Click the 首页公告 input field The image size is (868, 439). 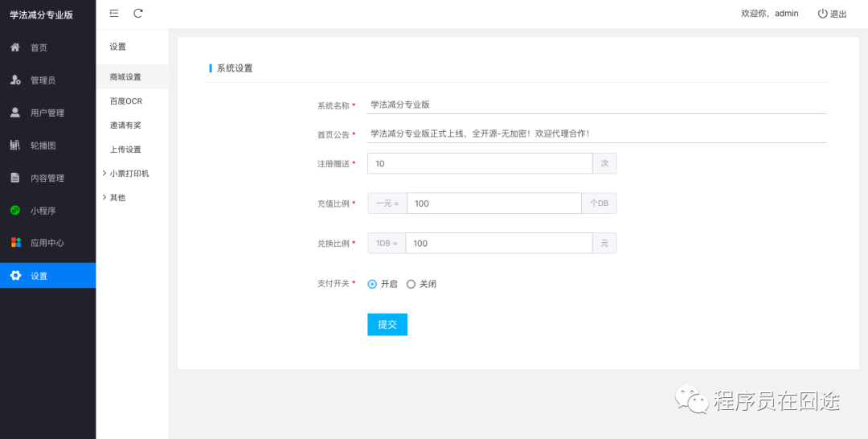click(596, 133)
